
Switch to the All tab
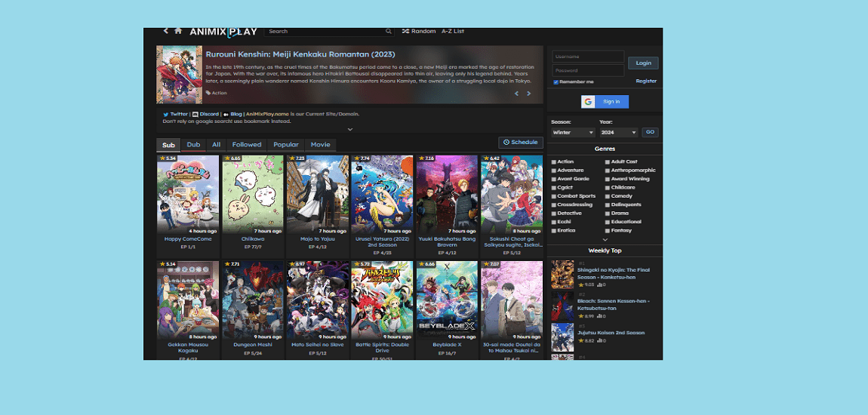coord(216,145)
